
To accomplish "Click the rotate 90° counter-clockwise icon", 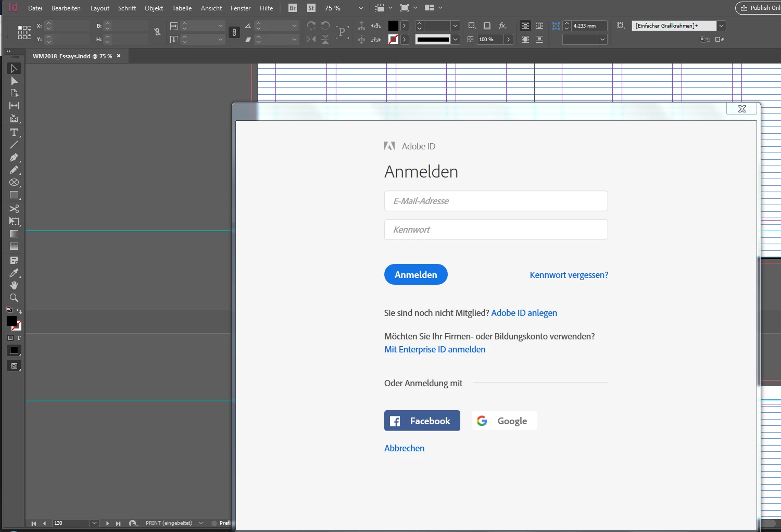I will pyautogui.click(x=325, y=26).
